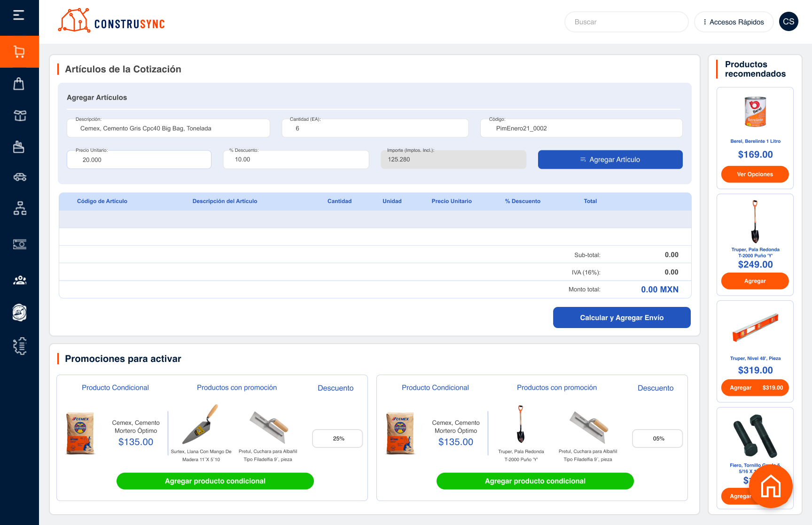The height and width of the screenshot is (525, 812).
Task: Click the CS user avatar
Action: [789, 22]
